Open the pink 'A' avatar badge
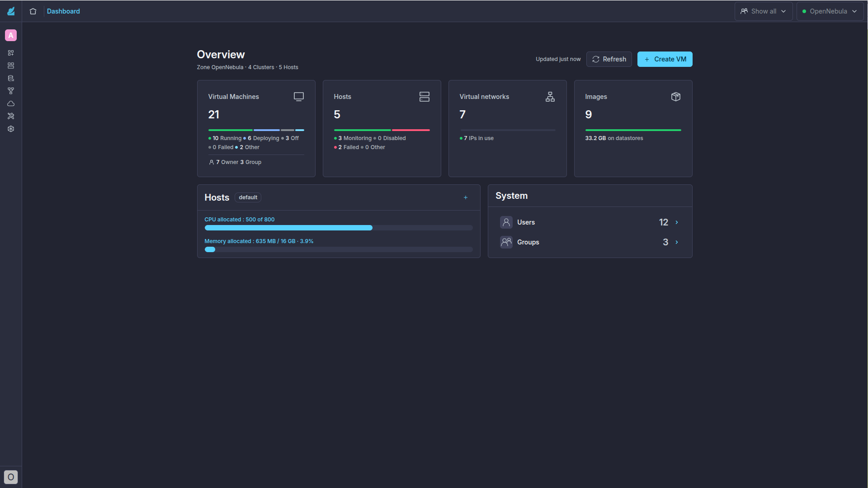Screen dimensions: 868x488 (x=11, y=35)
